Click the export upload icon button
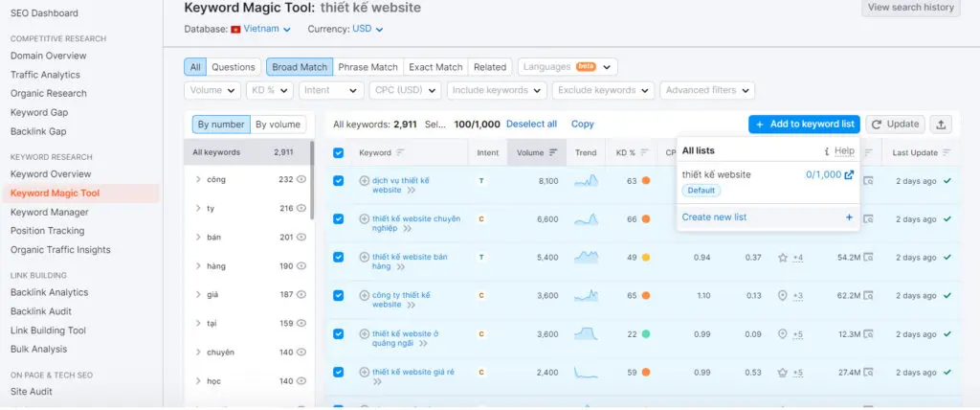Image resolution: width=980 pixels, height=410 pixels. [942, 125]
